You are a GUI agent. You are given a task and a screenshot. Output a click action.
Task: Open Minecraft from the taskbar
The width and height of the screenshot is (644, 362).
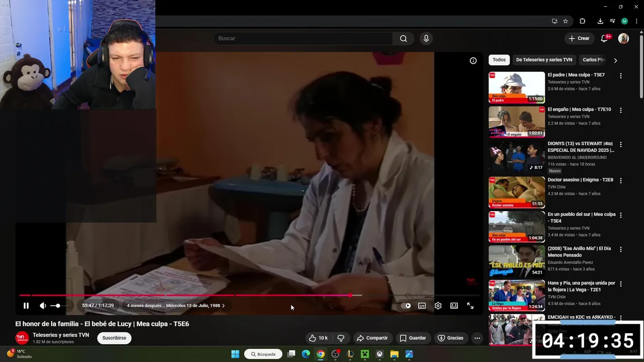coord(365,354)
